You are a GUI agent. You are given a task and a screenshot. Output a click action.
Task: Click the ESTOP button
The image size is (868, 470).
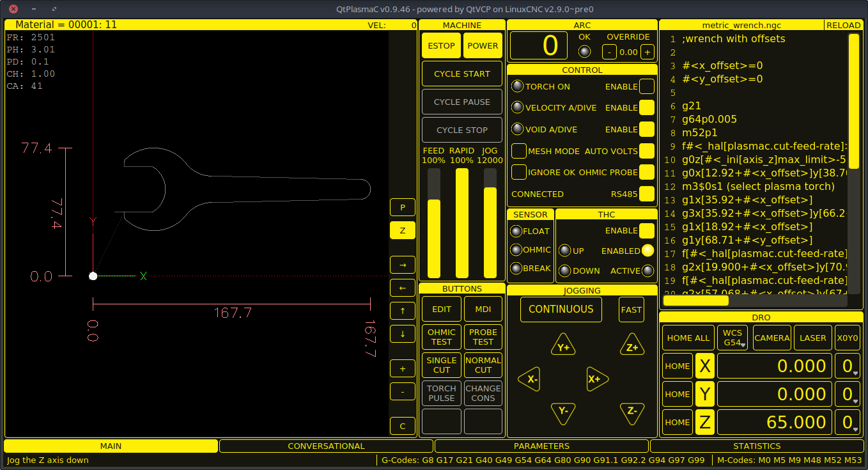coord(441,45)
